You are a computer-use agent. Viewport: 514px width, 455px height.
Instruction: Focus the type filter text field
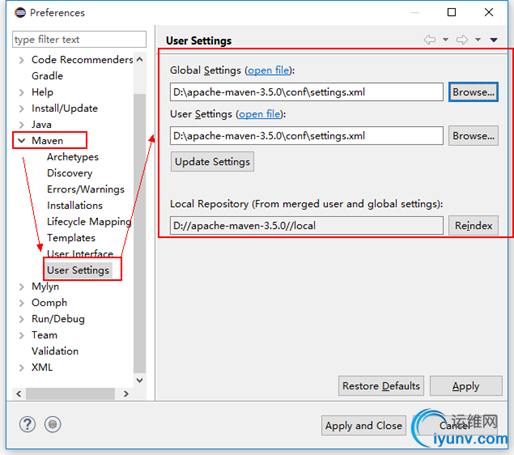[79, 39]
